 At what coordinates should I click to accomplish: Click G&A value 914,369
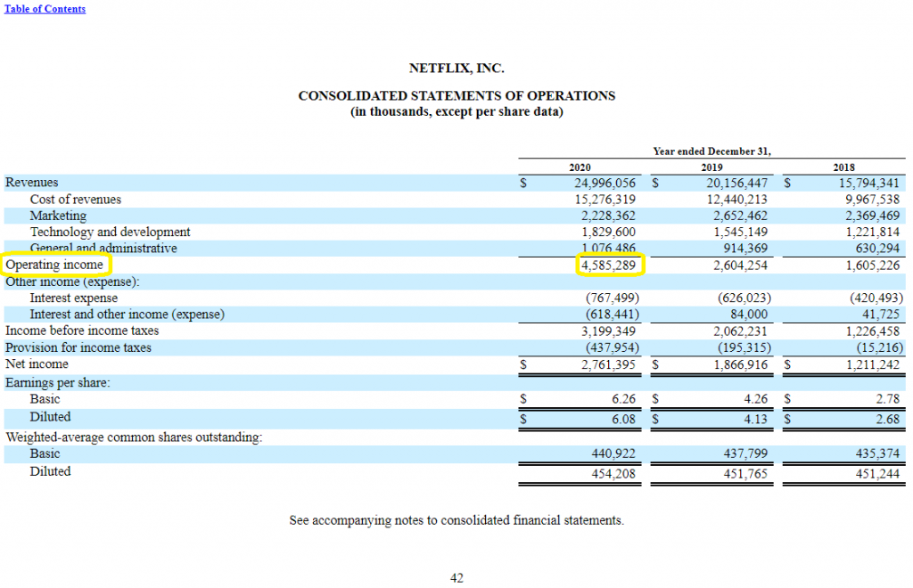point(746,249)
